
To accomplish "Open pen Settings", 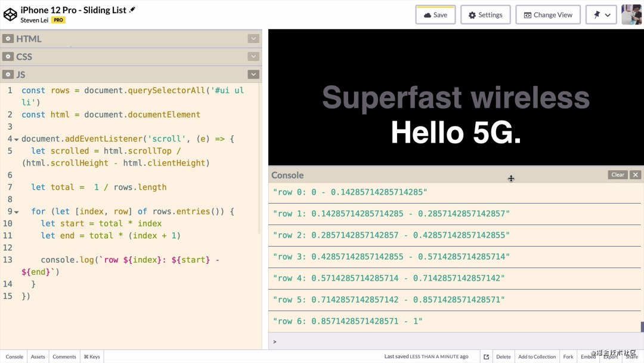I will click(485, 15).
